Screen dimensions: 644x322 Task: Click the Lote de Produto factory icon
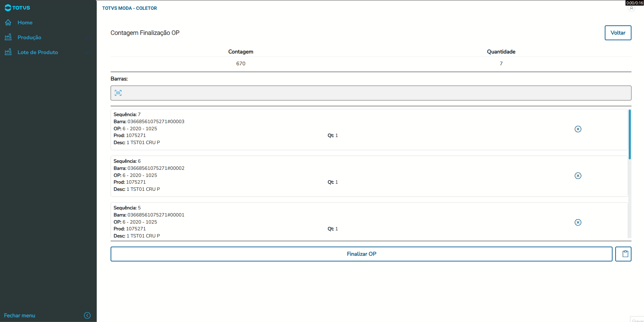pyautogui.click(x=8, y=52)
